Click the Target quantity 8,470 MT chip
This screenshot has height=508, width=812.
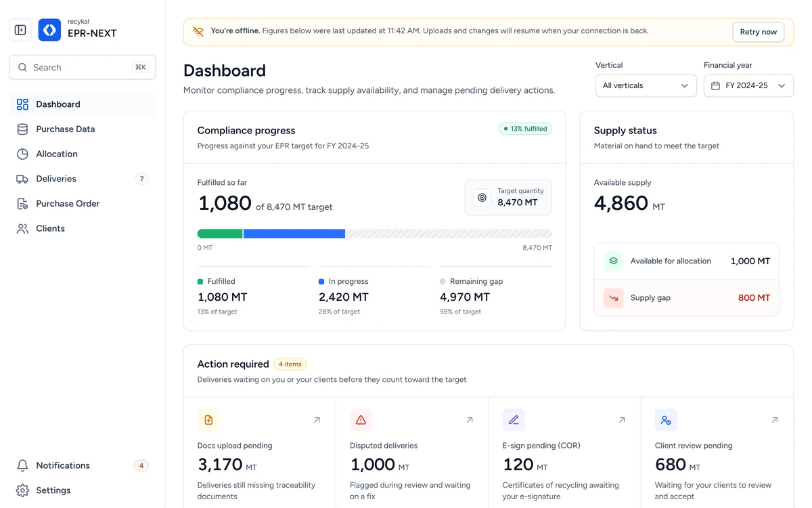coord(508,197)
